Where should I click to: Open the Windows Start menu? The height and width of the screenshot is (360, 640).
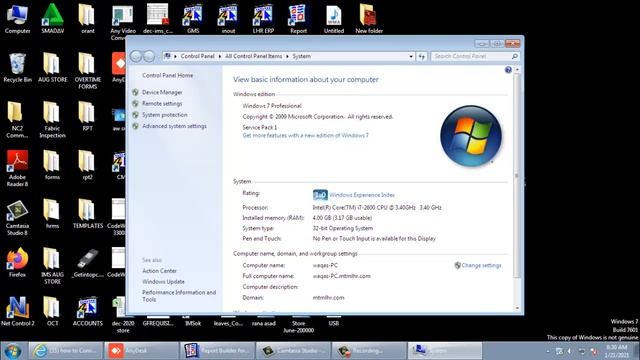pyautogui.click(x=13, y=351)
